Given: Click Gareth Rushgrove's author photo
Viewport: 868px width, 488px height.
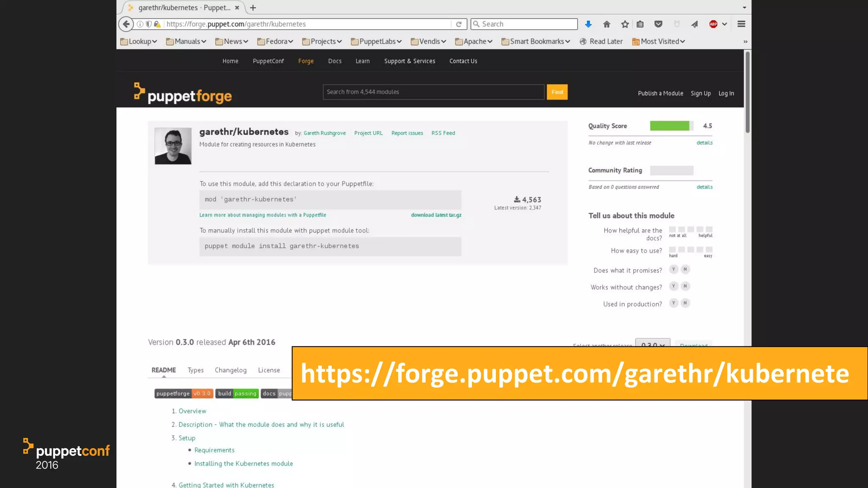Looking at the screenshot, I should coord(173,146).
